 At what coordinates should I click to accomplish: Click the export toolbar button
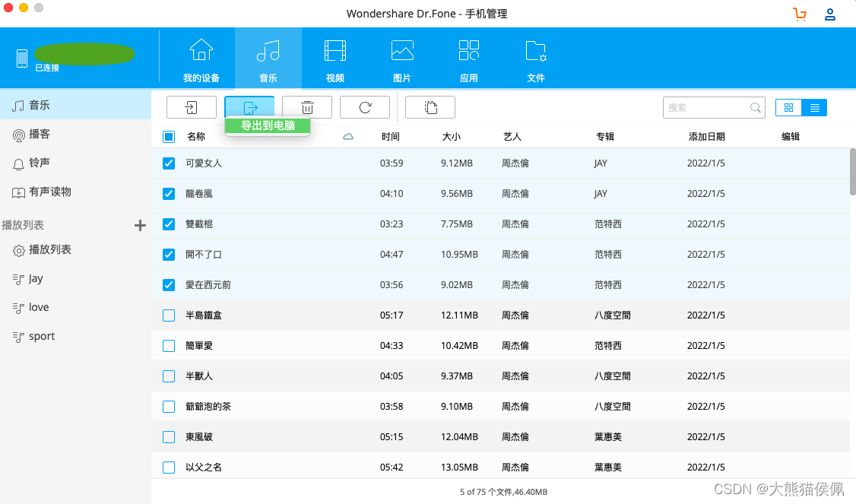pos(249,107)
